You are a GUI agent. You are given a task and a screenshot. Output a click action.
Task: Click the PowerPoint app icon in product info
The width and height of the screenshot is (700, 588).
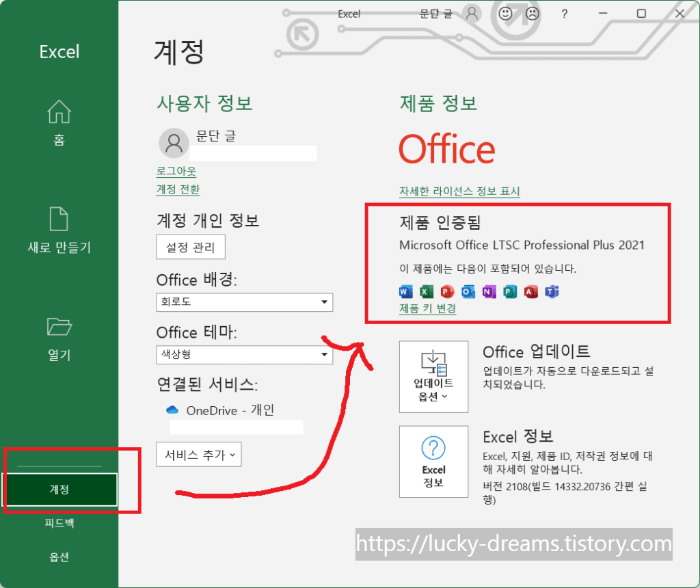point(447,291)
